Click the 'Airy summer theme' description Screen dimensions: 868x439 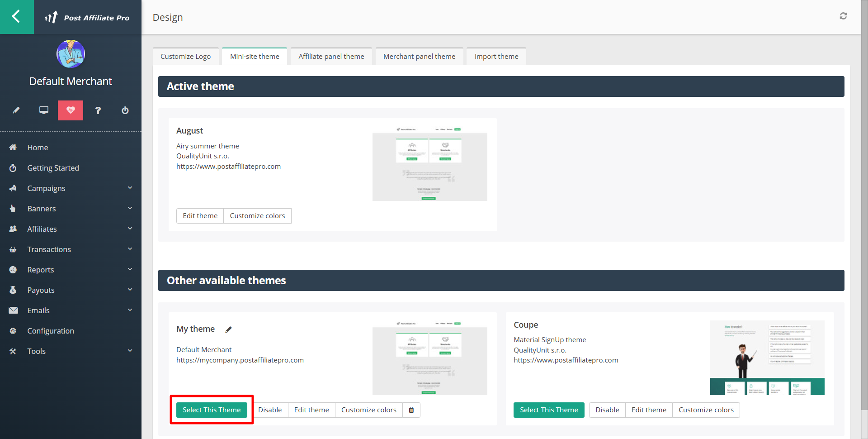coord(208,146)
